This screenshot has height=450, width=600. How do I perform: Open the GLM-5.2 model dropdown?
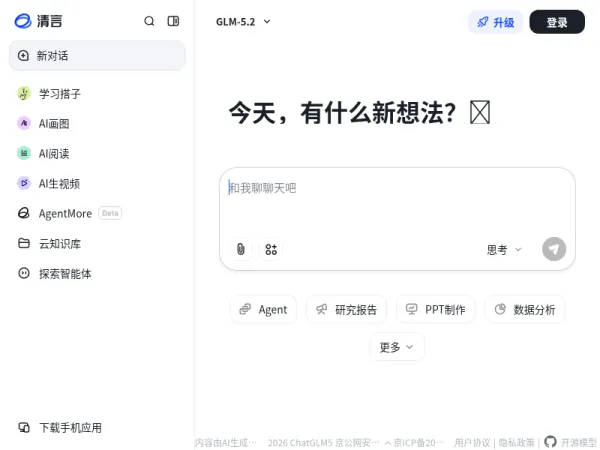243,22
